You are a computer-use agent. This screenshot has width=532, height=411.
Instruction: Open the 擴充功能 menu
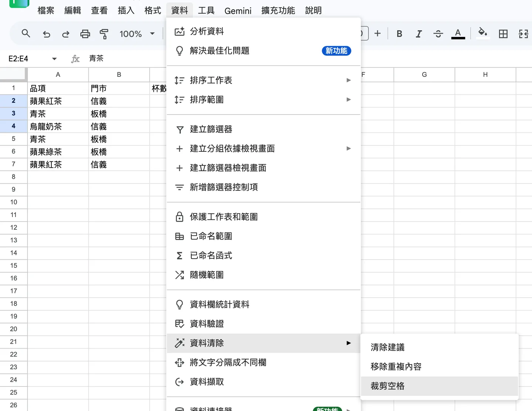tap(278, 11)
